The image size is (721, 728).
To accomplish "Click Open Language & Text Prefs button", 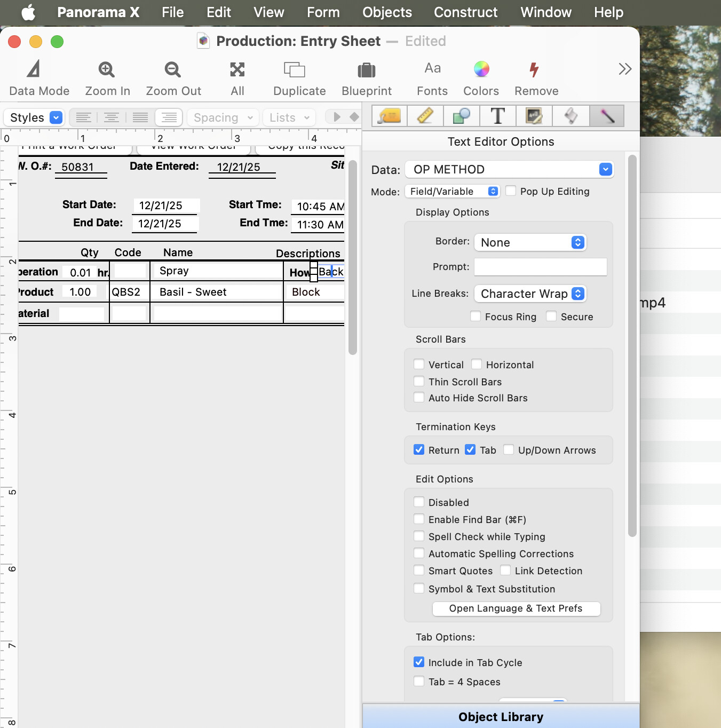I will (516, 608).
